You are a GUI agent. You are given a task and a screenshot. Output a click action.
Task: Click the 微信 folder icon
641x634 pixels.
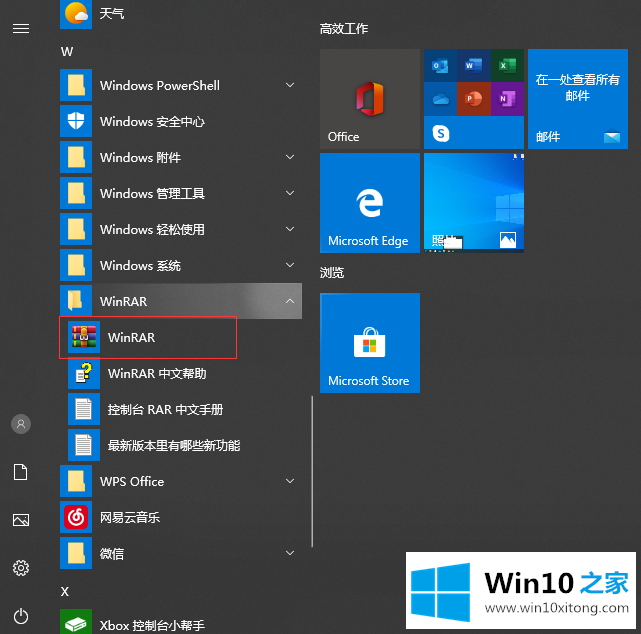[x=76, y=553]
